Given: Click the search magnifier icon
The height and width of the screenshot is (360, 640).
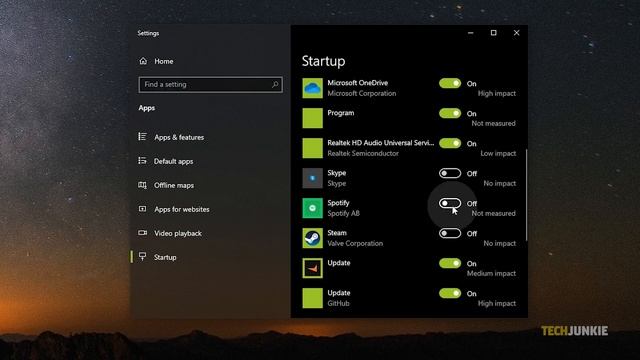Looking at the screenshot, I should (275, 84).
